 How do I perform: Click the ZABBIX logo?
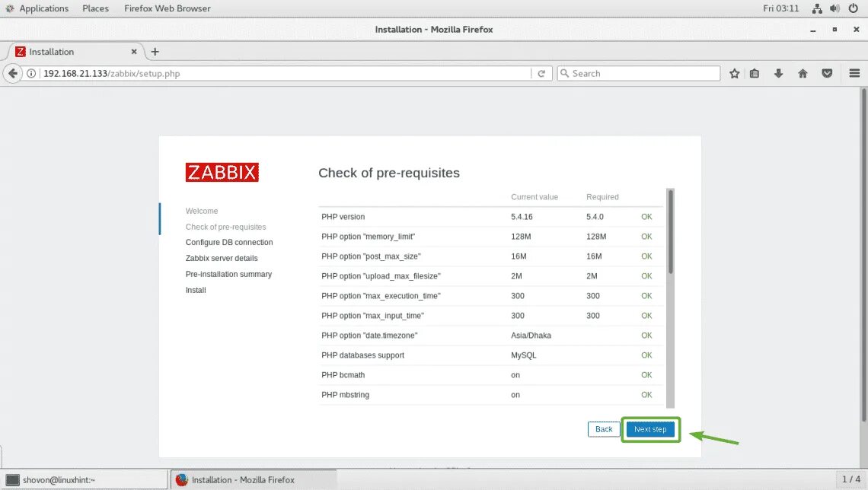(222, 172)
